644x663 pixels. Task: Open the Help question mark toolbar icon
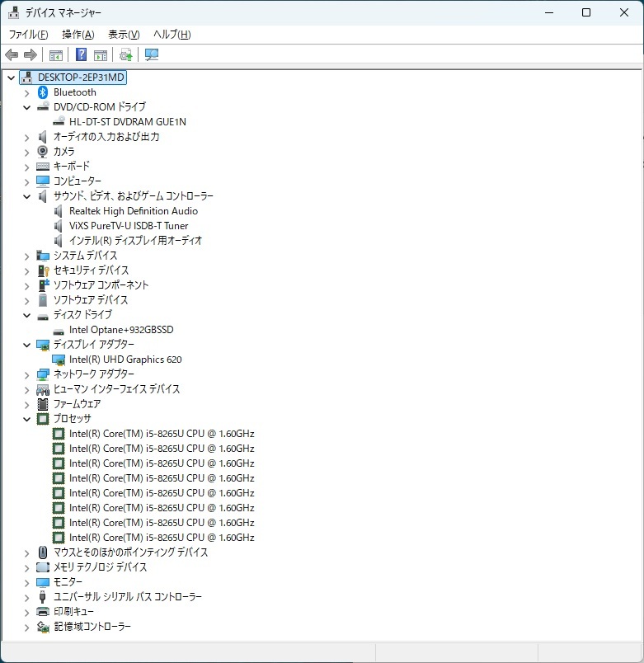click(x=81, y=54)
